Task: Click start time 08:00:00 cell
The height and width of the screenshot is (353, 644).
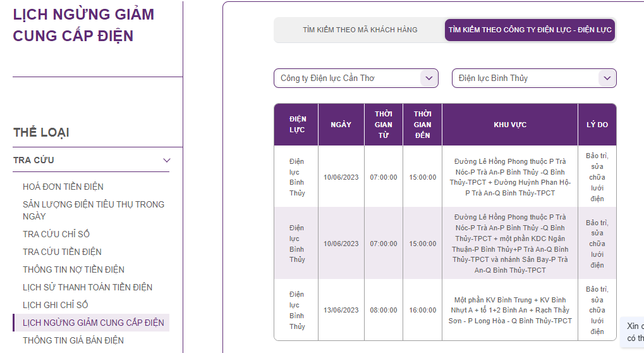Action: [383, 310]
